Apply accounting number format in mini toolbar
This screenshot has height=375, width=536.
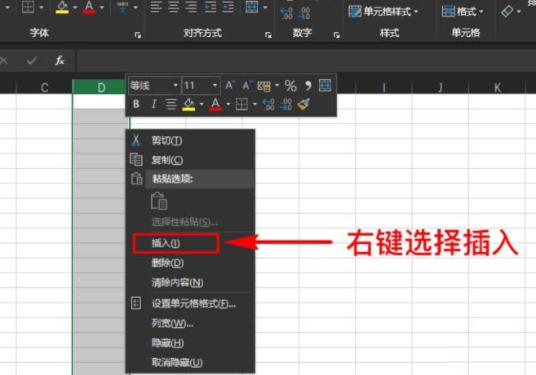[x=264, y=85]
